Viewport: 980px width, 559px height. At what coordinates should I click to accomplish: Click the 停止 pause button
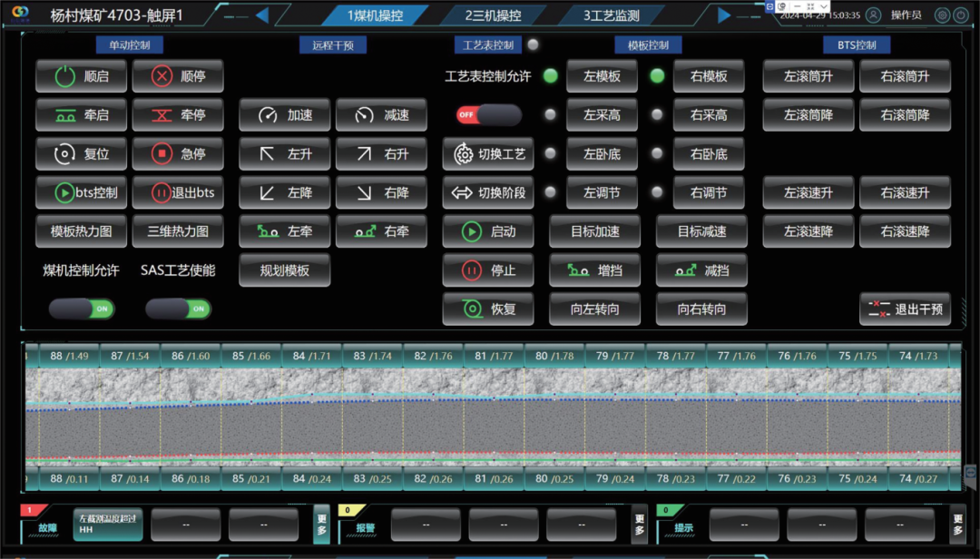coord(488,270)
